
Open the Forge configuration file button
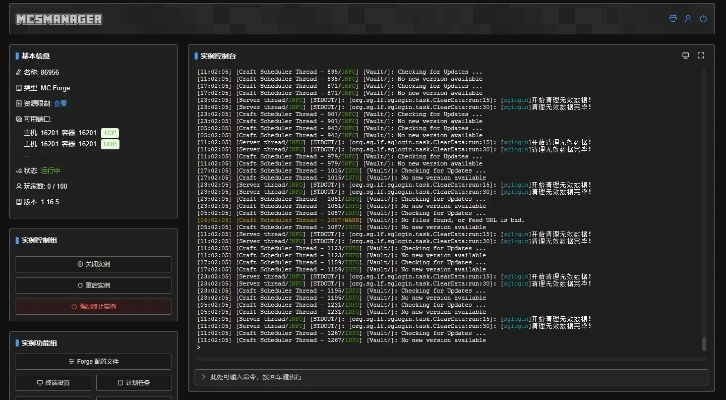94,362
